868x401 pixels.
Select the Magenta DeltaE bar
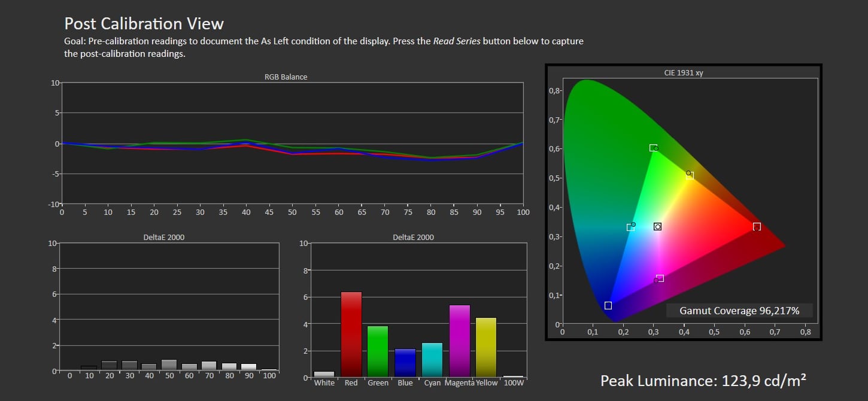pyautogui.click(x=459, y=340)
